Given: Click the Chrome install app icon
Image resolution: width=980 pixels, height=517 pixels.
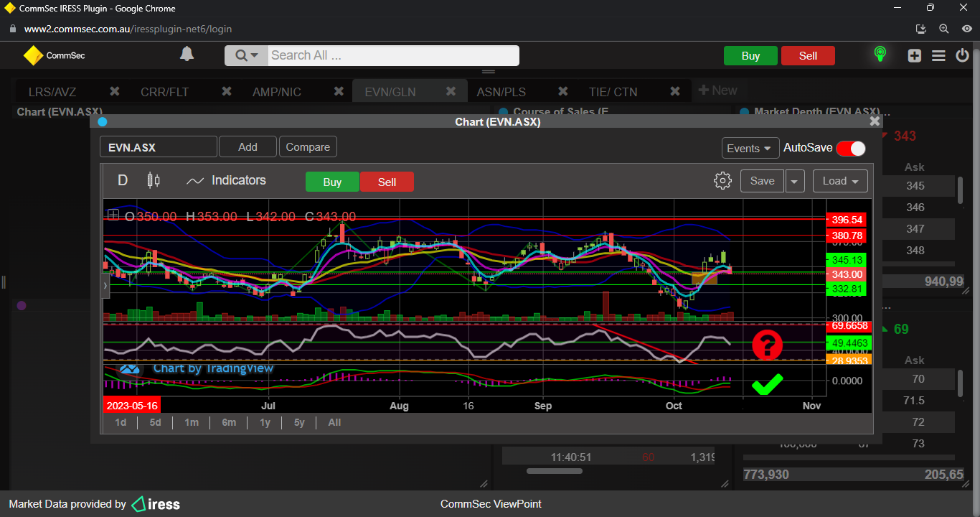Looking at the screenshot, I should click(x=921, y=29).
